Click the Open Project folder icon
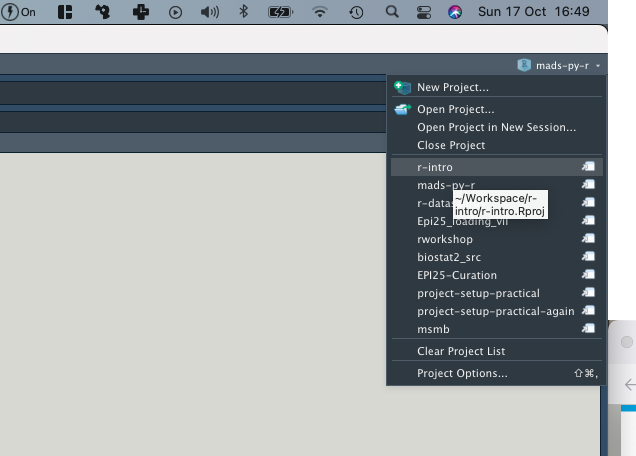The height and width of the screenshot is (456, 636). tap(402, 110)
